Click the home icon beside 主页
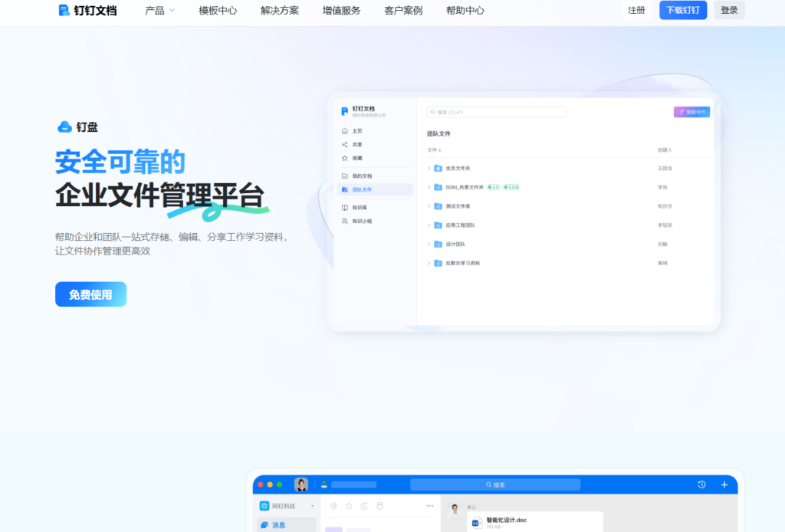 (344, 131)
